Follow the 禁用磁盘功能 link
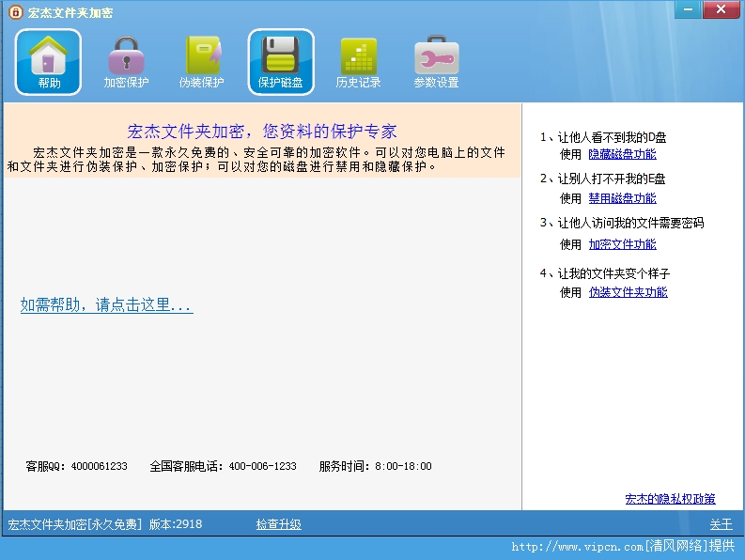This screenshot has width=745, height=560. (623, 198)
